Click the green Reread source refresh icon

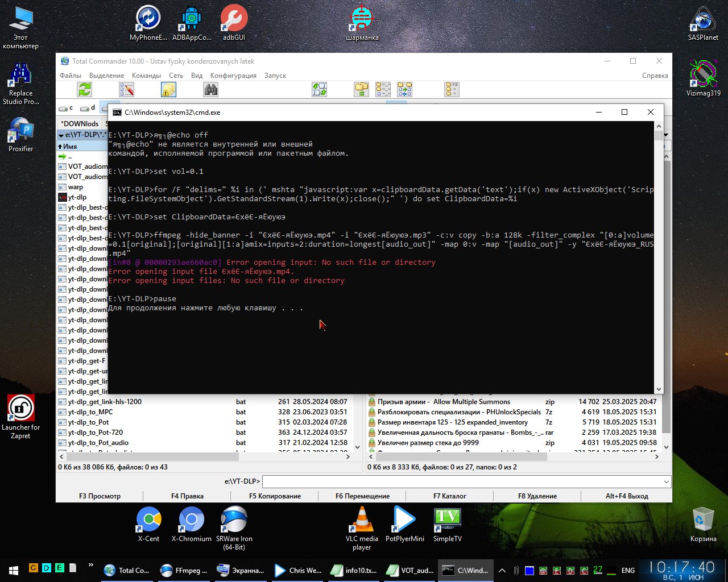tap(85, 90)
